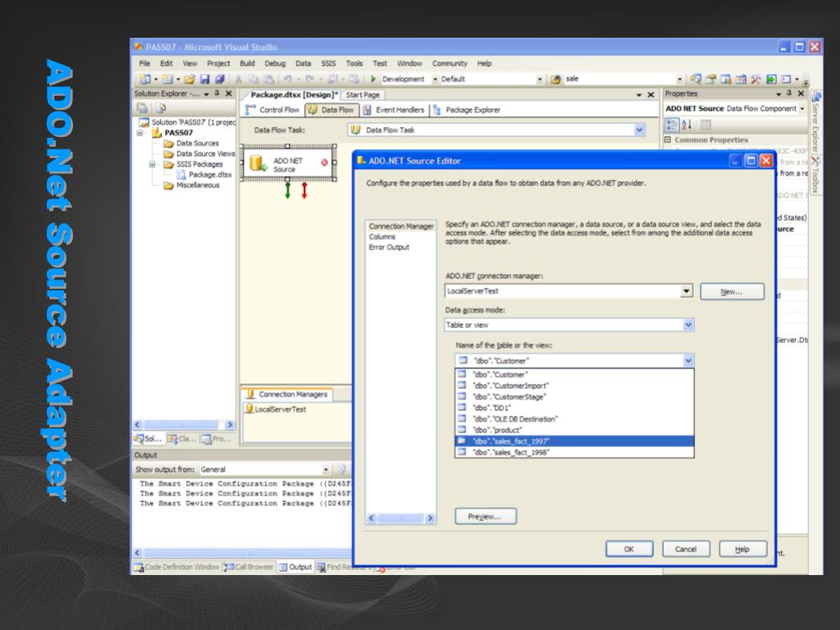Select the Error Output page in the editor
This screenshot has height=630, width=840.
(x=389, y=247)
